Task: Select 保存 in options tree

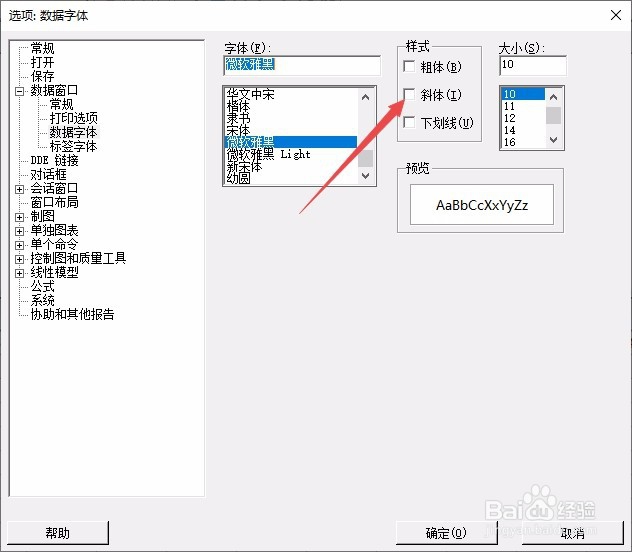Action: (42, 76)
